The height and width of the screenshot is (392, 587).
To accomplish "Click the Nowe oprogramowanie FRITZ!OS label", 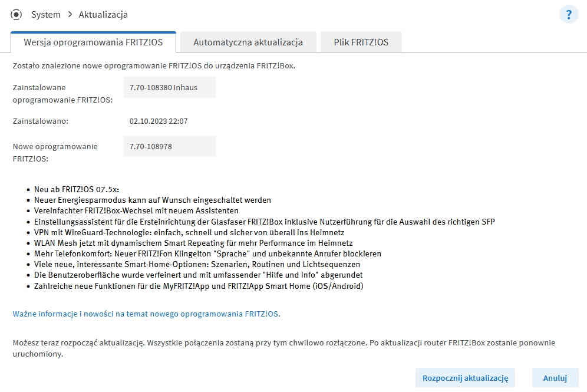I will [x=55, y=152].
